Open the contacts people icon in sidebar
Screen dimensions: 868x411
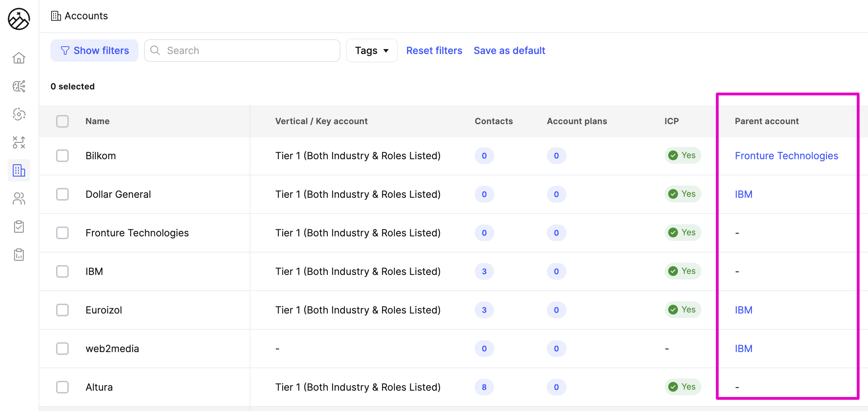click(x=19, y=199)
